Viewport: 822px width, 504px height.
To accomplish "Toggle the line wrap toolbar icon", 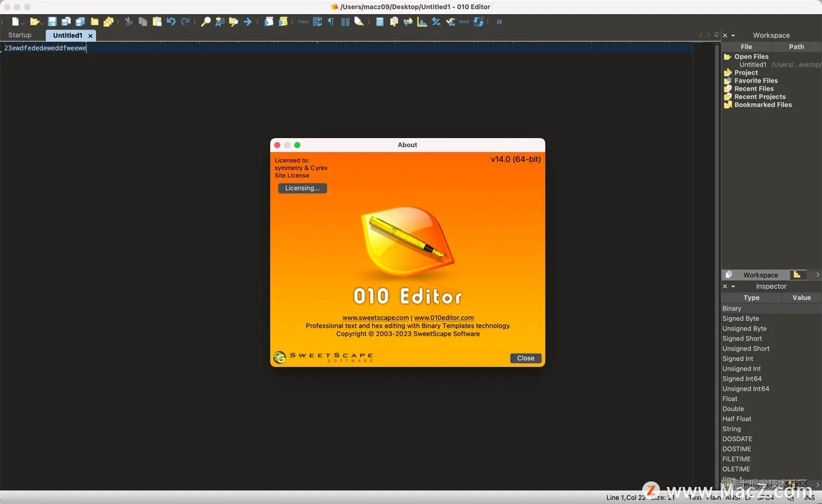I will (317, 22).
